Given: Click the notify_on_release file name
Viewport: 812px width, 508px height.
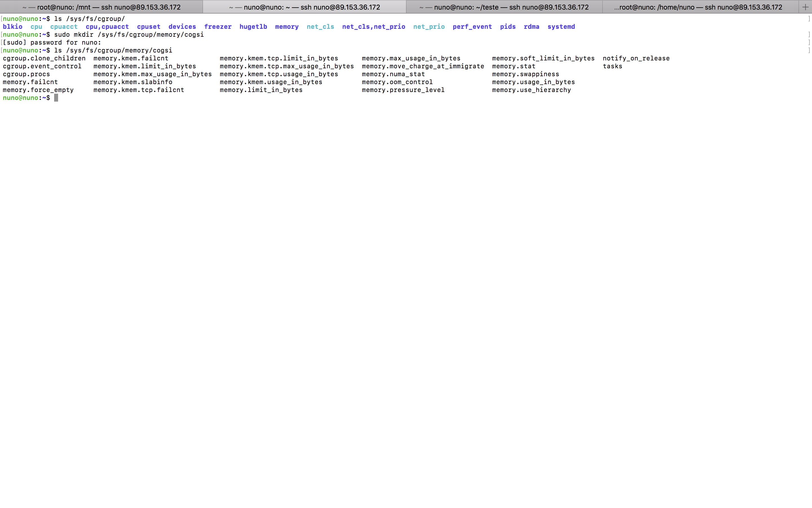Looking at the screenshot, I should tap(636, 58).
